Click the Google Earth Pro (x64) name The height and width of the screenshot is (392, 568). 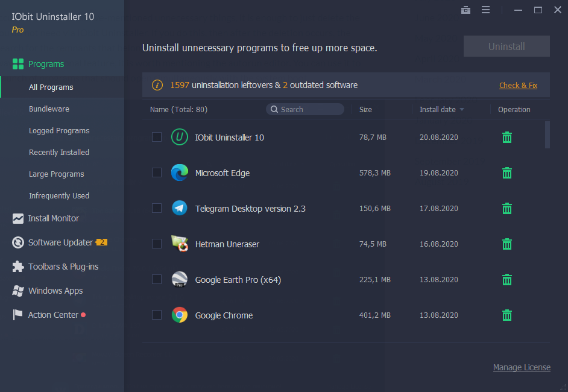[x=238, y=280]
